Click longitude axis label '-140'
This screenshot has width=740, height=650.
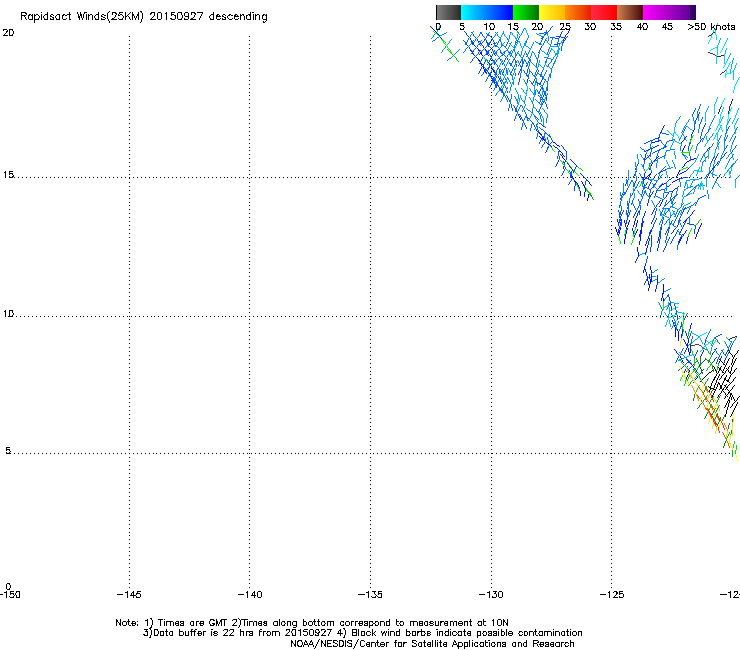[250, 595]
